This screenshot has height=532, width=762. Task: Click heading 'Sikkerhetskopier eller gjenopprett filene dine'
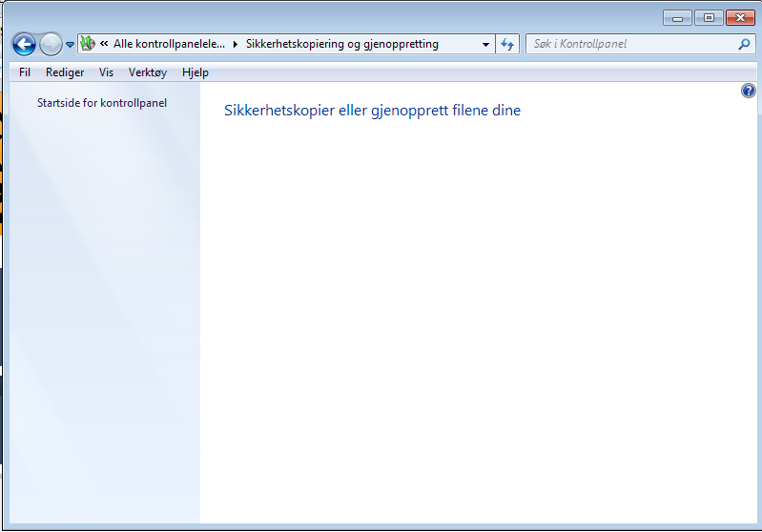(x=372, y=111)
